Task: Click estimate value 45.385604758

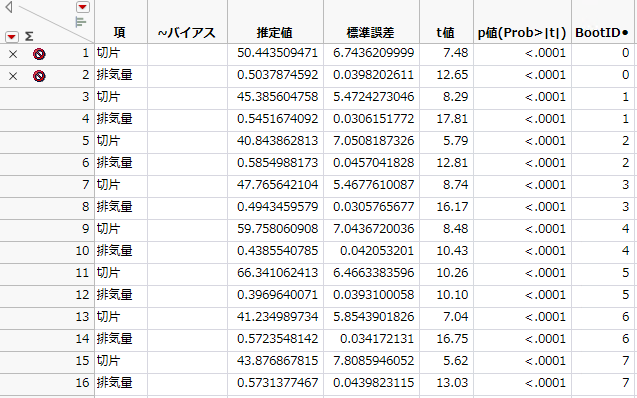Action: coord(277,97)
